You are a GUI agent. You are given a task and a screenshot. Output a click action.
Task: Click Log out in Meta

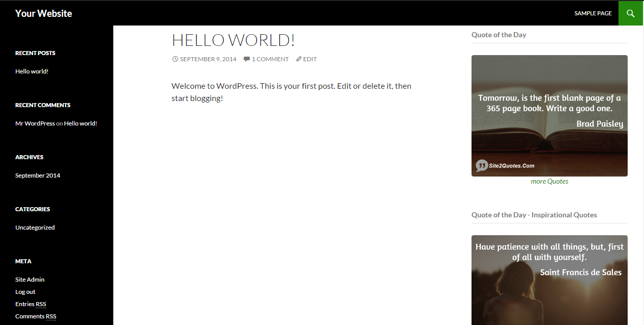click(x=25, y=292)
